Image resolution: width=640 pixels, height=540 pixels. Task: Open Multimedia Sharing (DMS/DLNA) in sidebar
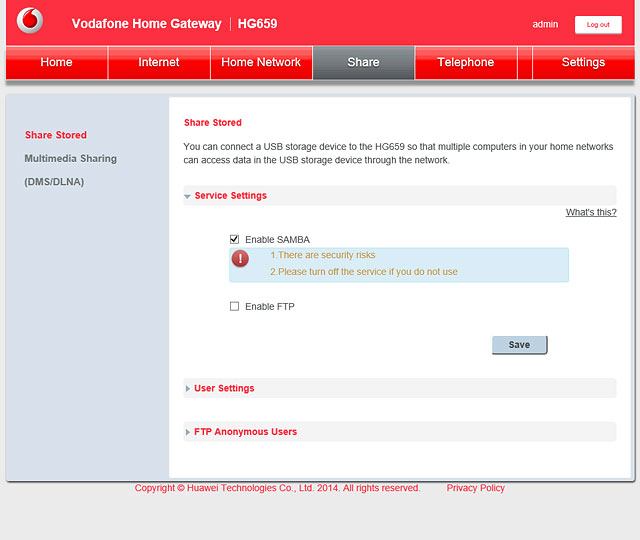(x=71, y=170)
